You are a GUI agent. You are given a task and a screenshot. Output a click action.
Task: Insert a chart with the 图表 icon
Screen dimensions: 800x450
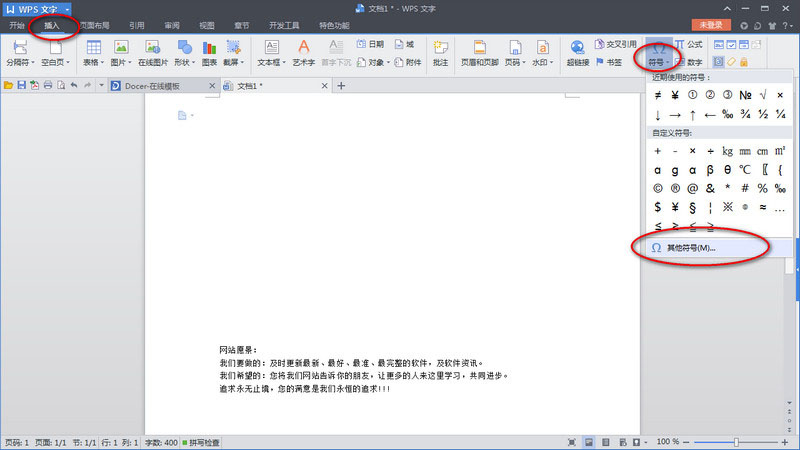(209, 52)
